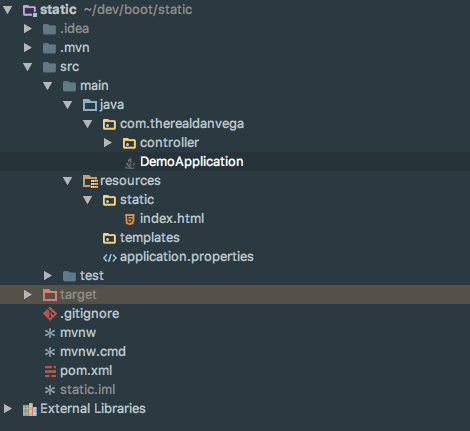Select the application.properties file name
The width and height of the screenshot is (470, 431).
[187, 257]
